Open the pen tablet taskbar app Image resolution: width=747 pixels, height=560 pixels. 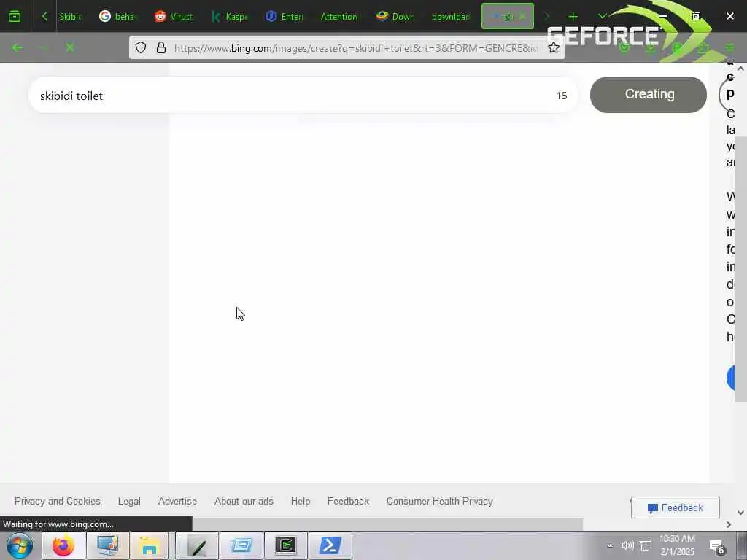(197, 545)
